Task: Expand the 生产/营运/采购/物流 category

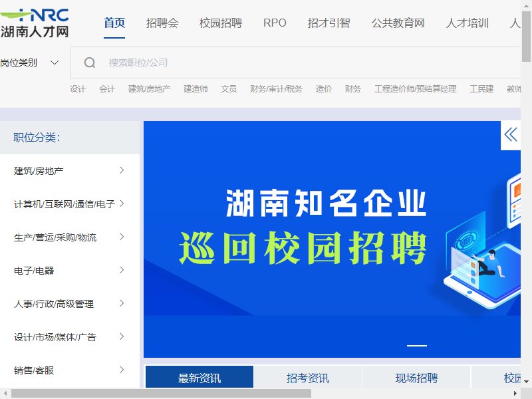Action: tap(69, 237)
